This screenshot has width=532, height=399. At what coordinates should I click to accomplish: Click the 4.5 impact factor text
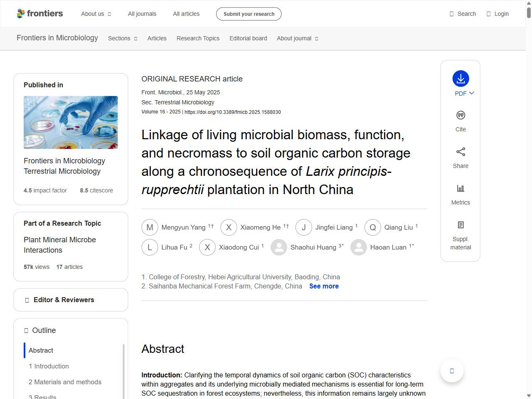coord(45,190)
